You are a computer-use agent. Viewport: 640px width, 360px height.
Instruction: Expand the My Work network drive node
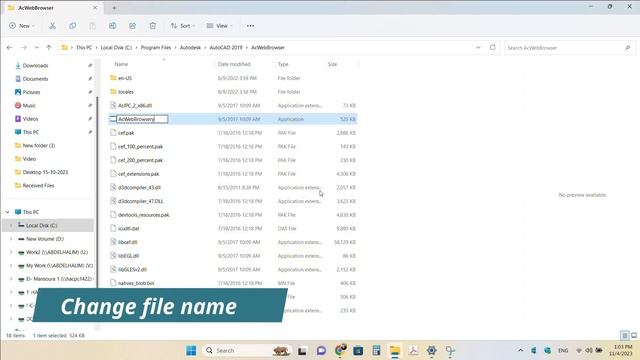[11, 266]
